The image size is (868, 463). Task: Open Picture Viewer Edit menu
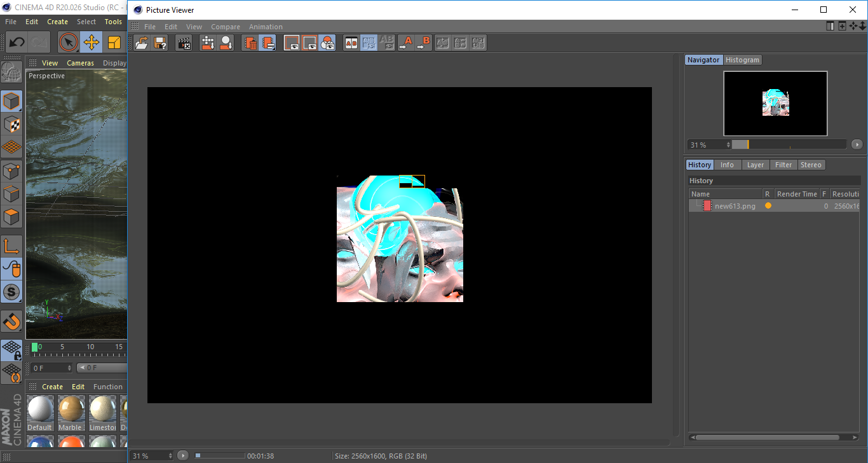171,27
